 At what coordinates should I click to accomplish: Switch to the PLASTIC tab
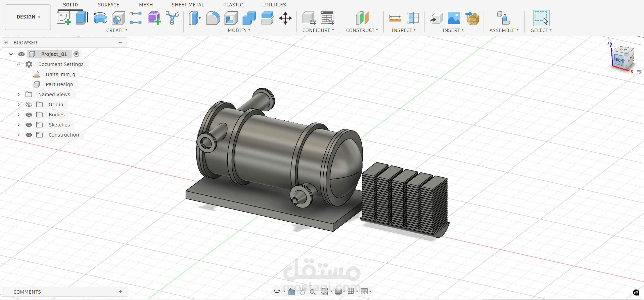[x=233, y=5]
